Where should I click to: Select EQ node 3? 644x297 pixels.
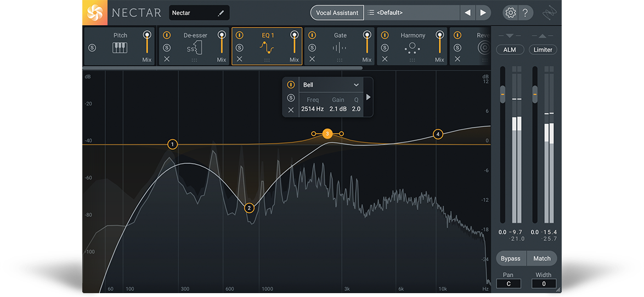coord(327,133)
